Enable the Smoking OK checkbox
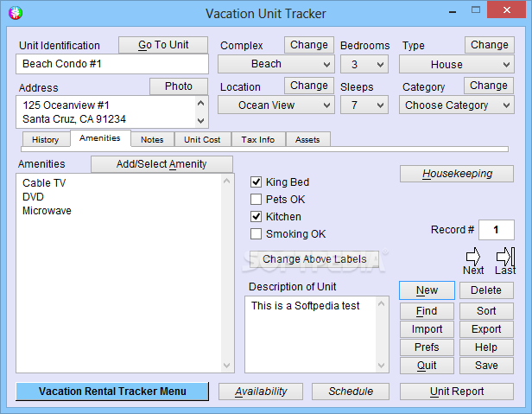 coord(256,234)
